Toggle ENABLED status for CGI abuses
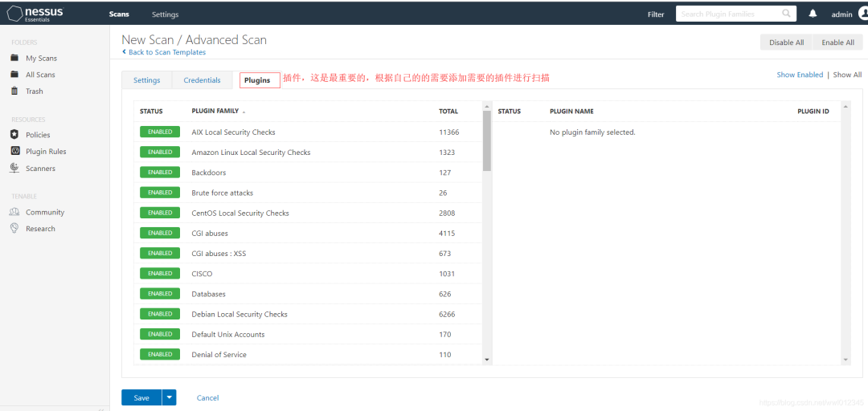The height and width of the screenshot is (411, 868). (x=160, y=233)
